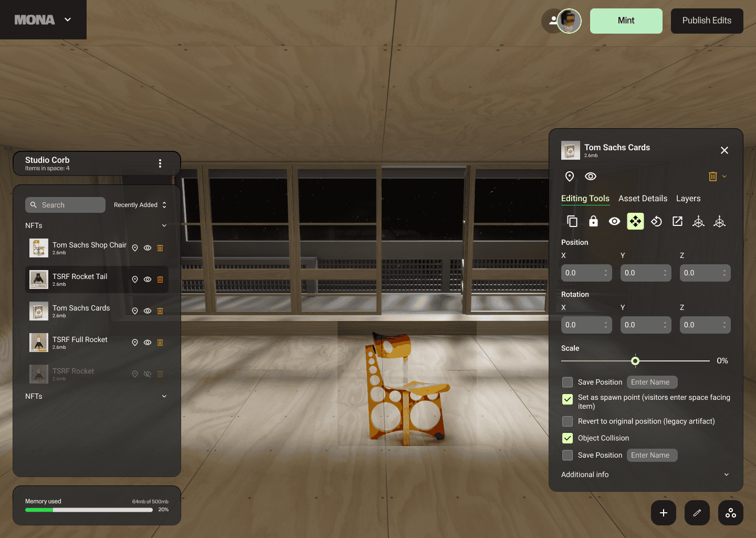Open dropdown arrow next to panel trash icon

724,177
